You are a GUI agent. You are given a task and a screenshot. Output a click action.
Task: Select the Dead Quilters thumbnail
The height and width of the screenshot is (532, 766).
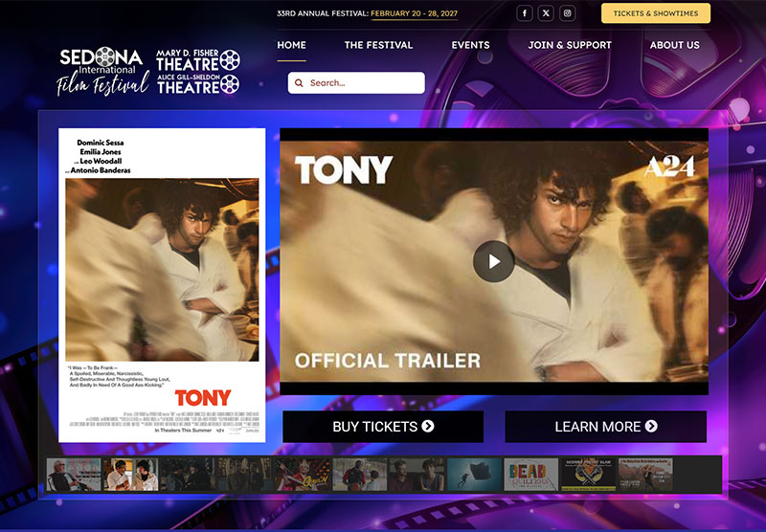click(x=531, y=475)
